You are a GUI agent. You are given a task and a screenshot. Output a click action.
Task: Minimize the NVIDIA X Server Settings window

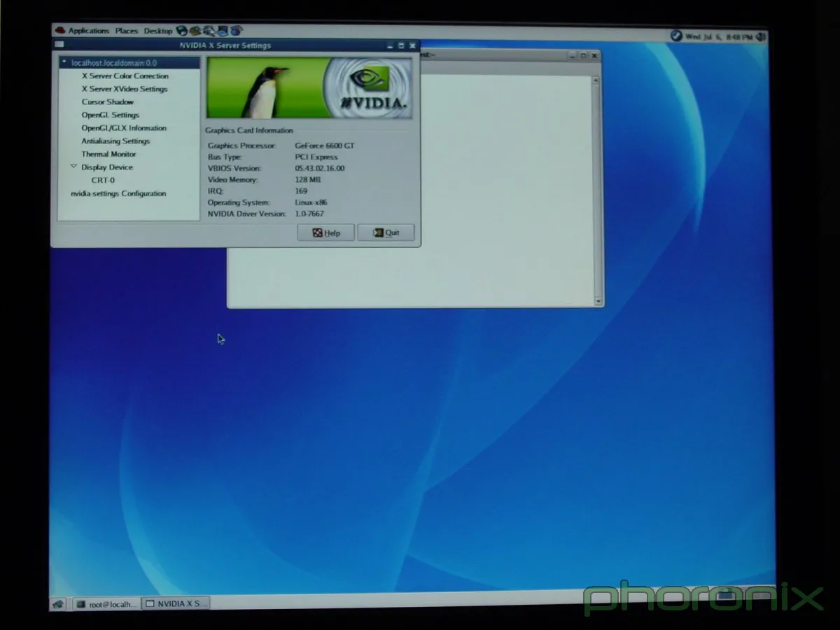(390, 45)
